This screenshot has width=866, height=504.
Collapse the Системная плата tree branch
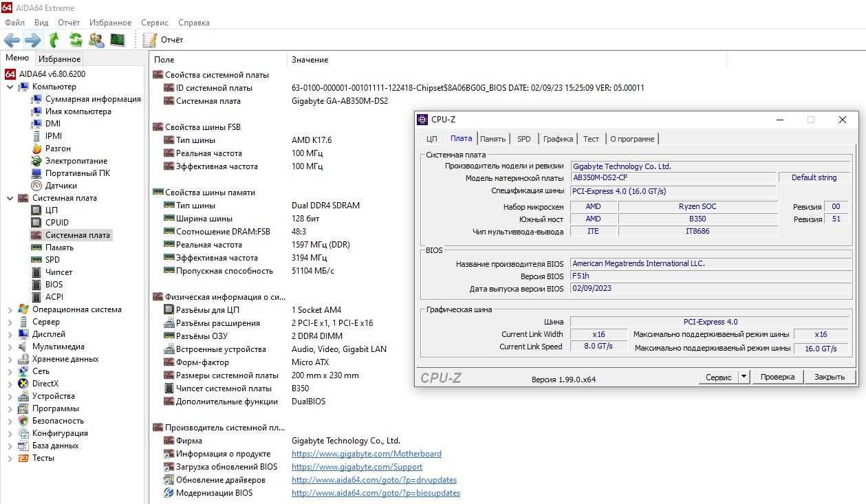pos(10,198)
